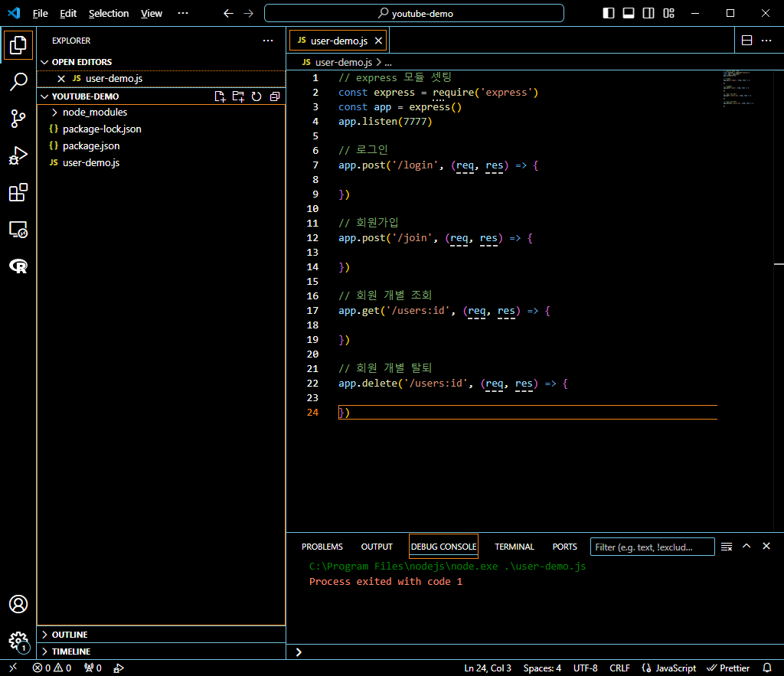Open the Edit menu
Image resolution: width=784 pixels, height=676 pixels.
pos(68,14)
